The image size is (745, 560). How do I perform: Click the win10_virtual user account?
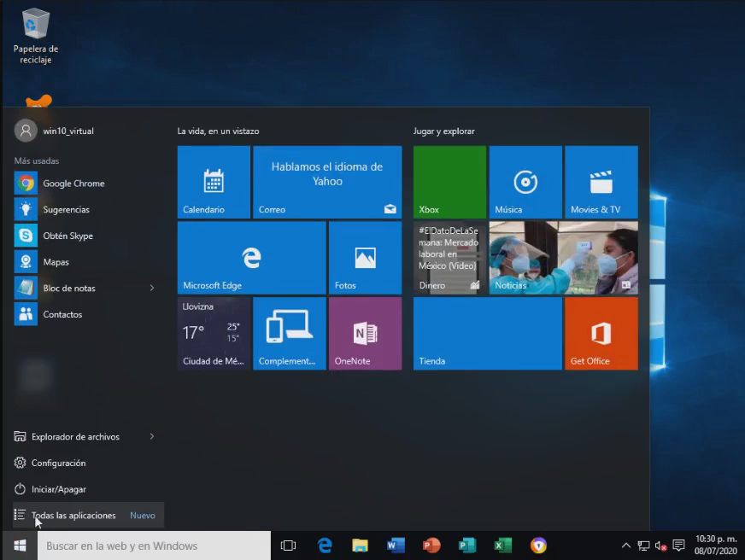pos(67,131)
